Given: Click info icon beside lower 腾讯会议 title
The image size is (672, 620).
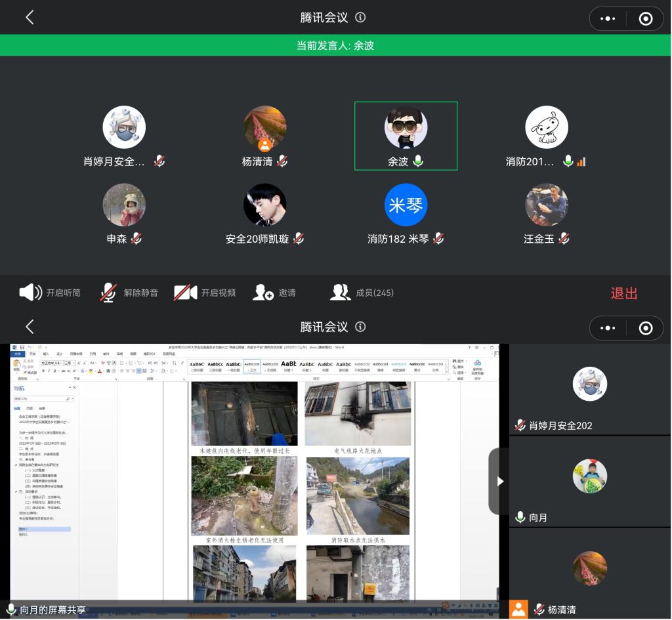Looking at the screenshot, I should [360, 327].
